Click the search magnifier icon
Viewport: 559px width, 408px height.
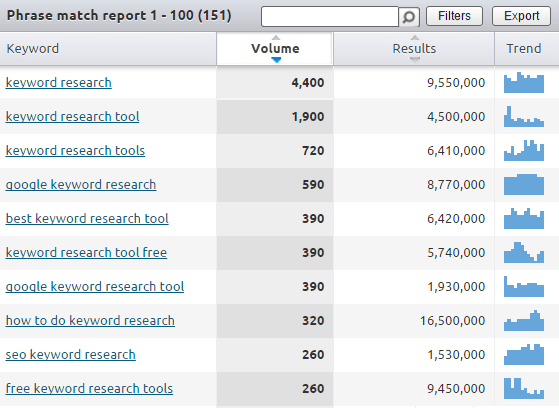409,16
